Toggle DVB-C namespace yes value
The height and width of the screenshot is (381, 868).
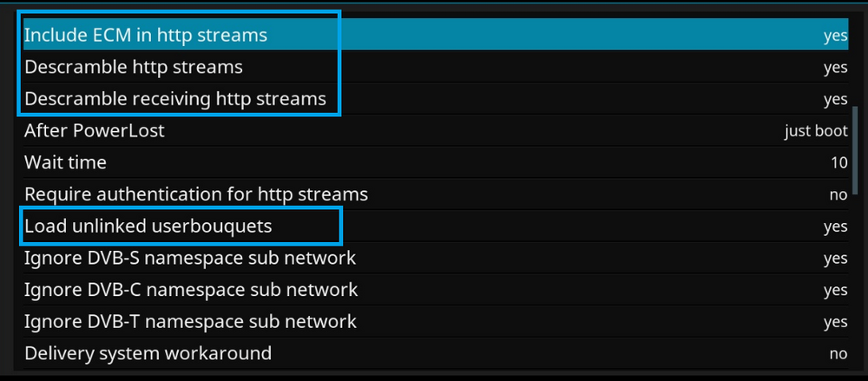835,291
